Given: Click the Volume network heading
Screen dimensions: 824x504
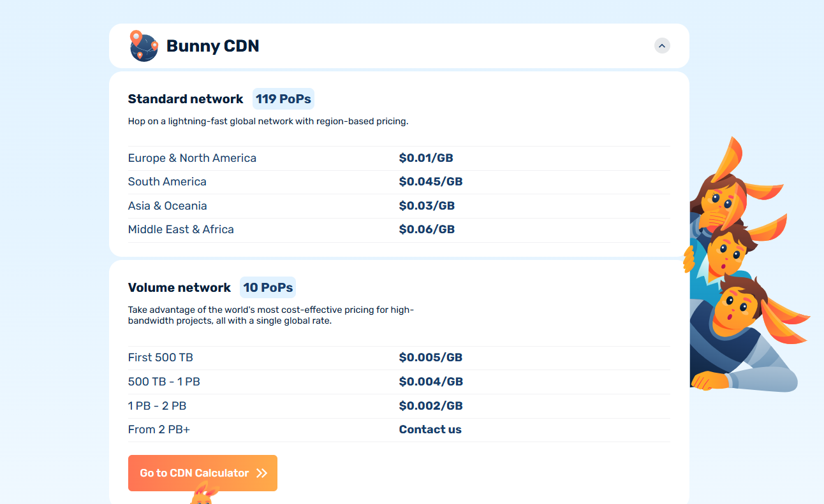Looking at the screenshot, I should (179, 287).
